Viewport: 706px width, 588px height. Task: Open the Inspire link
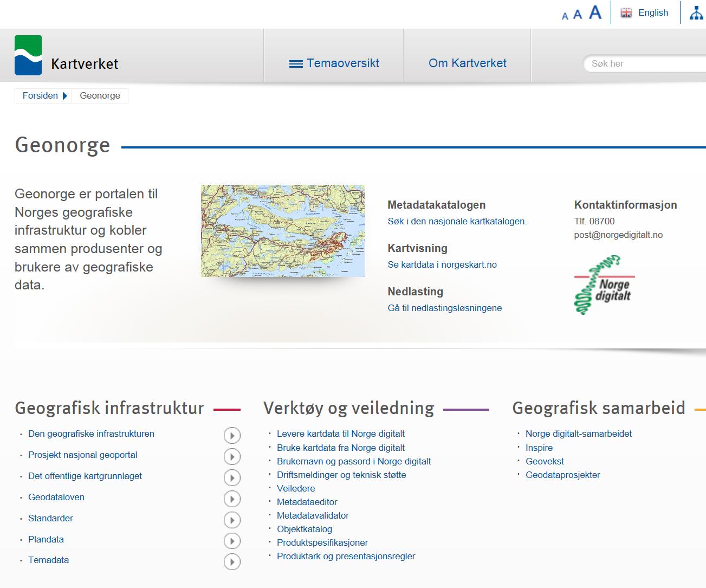pos(539,448)
